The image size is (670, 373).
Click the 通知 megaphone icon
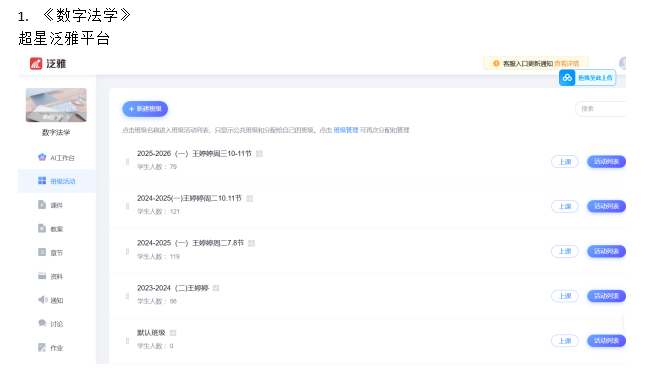pos(43,300)
